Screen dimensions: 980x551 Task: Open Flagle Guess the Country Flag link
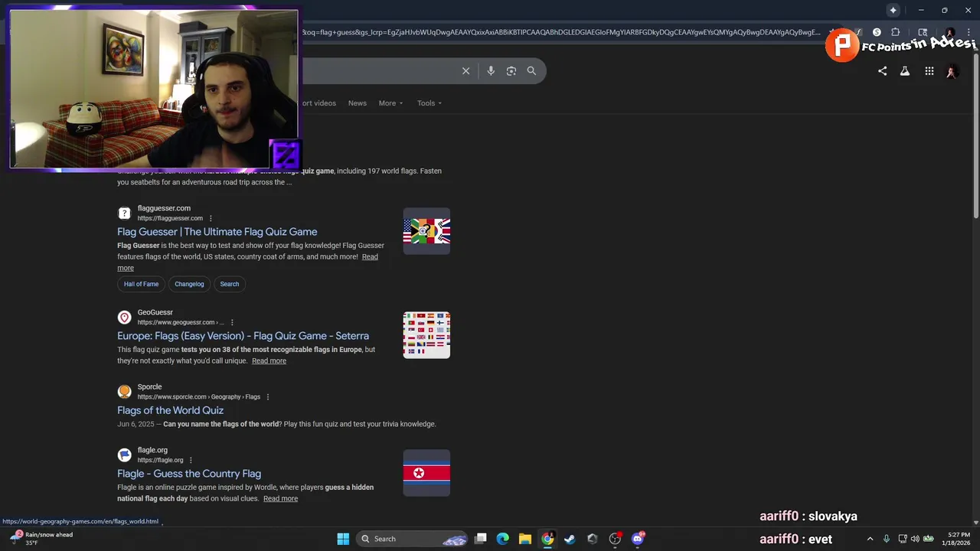[189, 474]
